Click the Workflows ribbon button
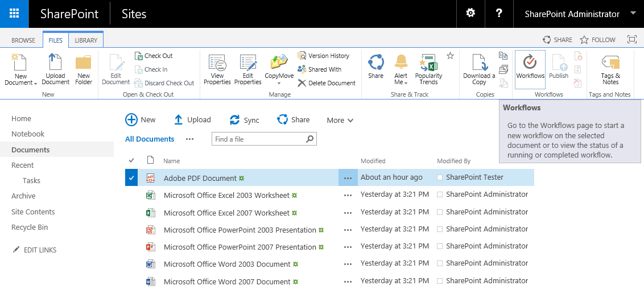This screenshot has width=644, height=294. pyautogui.click(x=530, y=69)
